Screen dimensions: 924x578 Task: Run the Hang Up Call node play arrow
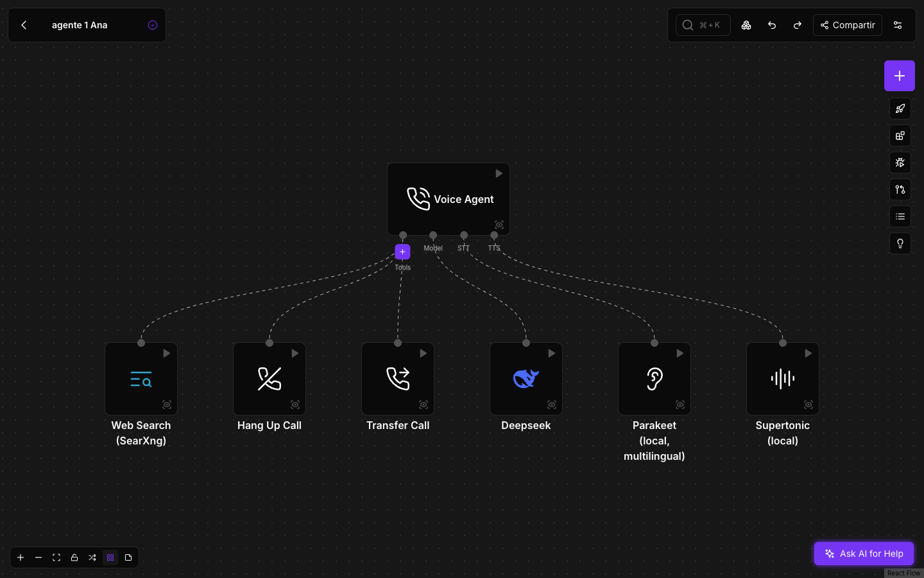[x=295, y=353]
